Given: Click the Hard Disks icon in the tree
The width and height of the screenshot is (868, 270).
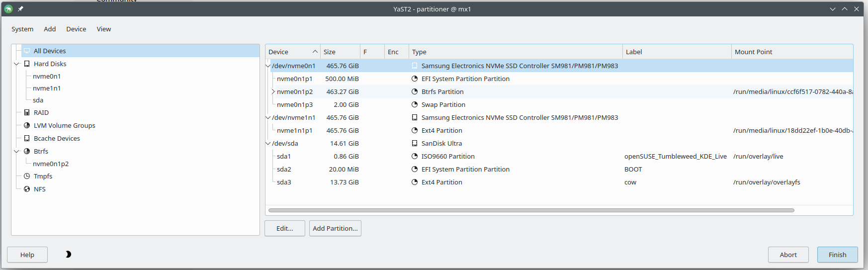Looking at the screenshot, I should [x=27, y=64].
